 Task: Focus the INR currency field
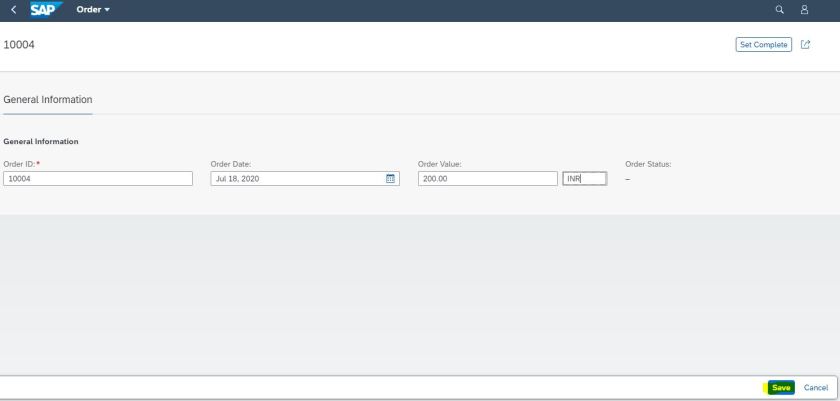click(584, 179)
